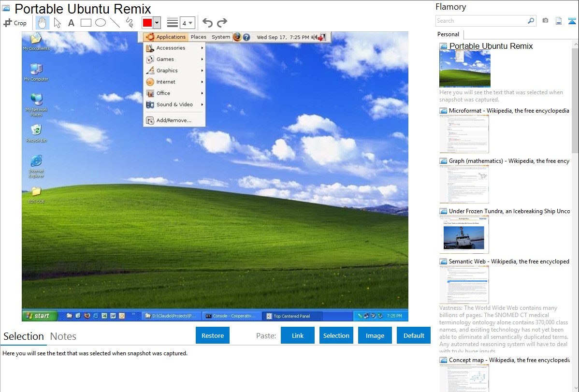This screenshot has height=392, width=579.
Task: Open the line width dropdown showing 4
Action: pos(187,23)
